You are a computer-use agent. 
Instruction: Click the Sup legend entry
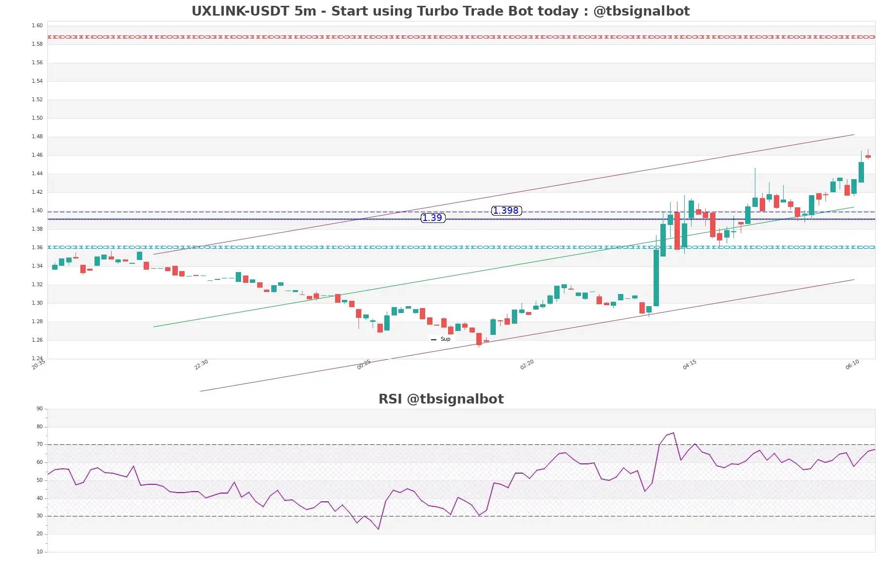441,339
